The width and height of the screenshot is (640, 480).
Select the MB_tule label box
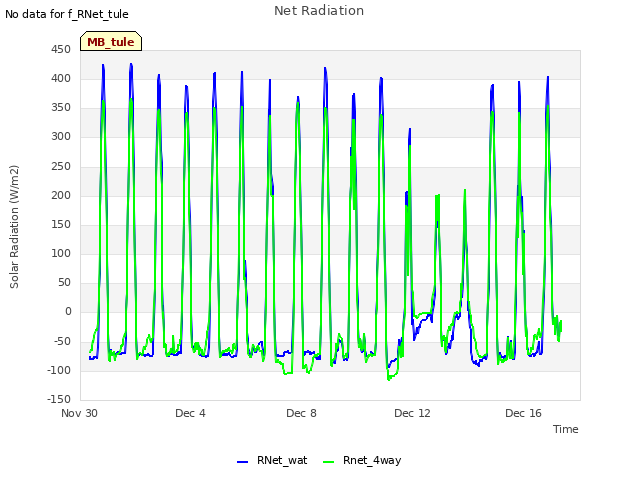pos(111,41)
